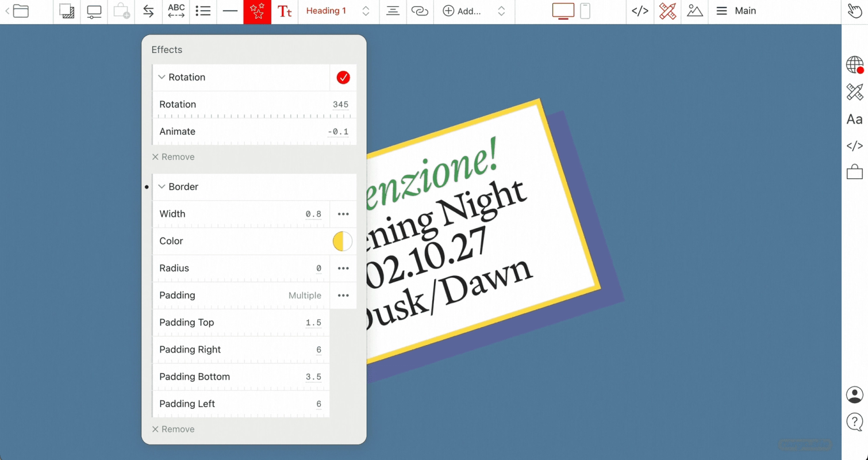Viewport: 868px width, 460px height.
Task: Open the text alignment tool
Action: click(393, 11)
